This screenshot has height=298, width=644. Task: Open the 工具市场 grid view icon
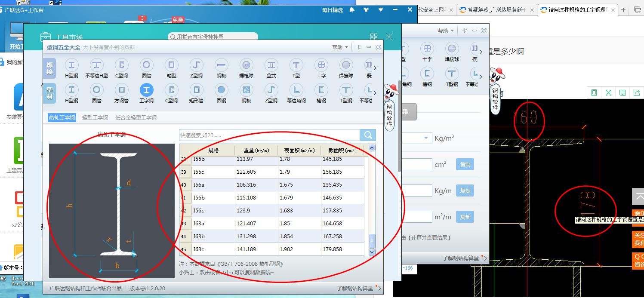click(x=374, y=37)
